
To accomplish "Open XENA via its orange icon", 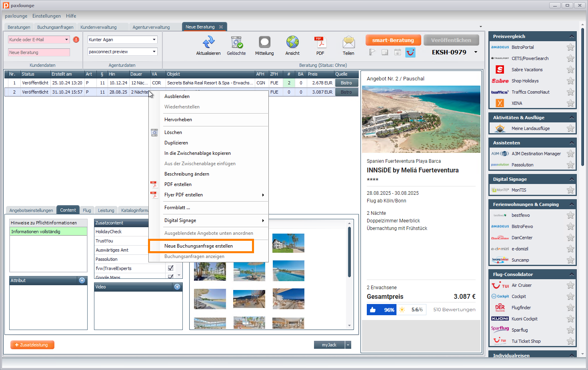I will (500, 103).
